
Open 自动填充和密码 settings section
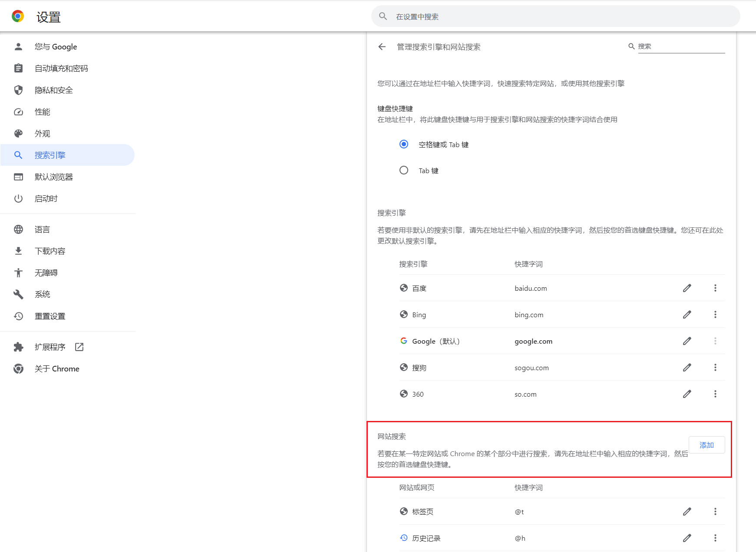pos(68,69)
